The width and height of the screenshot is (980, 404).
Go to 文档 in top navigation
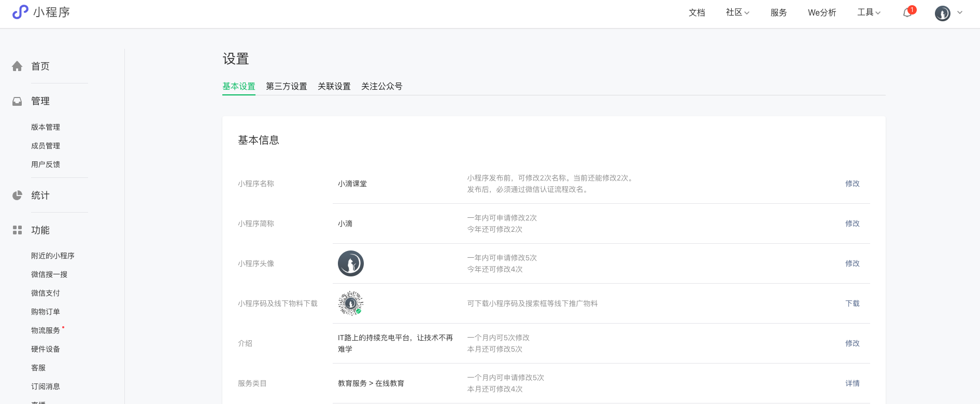pos(697,12)
